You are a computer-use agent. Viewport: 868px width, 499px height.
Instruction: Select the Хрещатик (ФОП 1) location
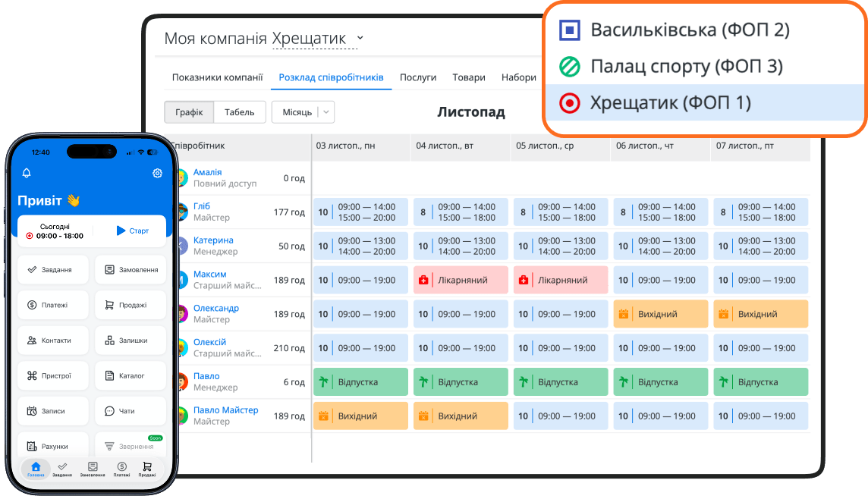pos(705,102)
